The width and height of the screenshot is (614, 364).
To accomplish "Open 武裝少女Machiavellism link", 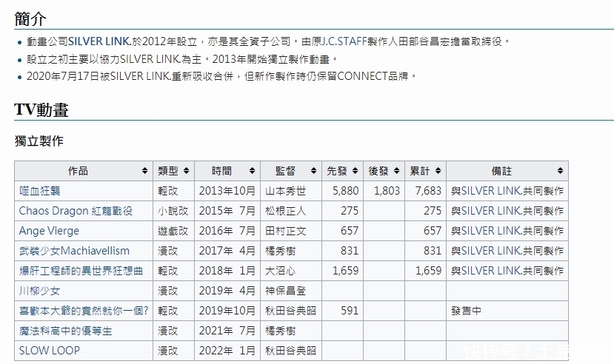I will (74, 251).
